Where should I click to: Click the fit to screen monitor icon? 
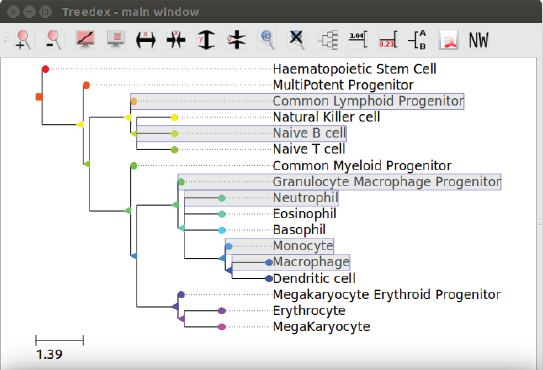coord(85,39)
